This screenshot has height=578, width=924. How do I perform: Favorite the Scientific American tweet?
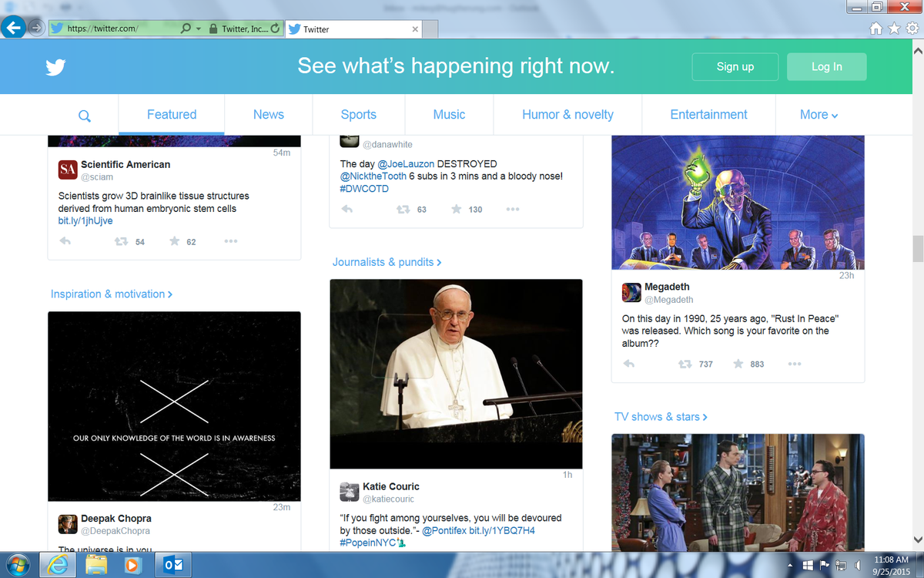175,241
